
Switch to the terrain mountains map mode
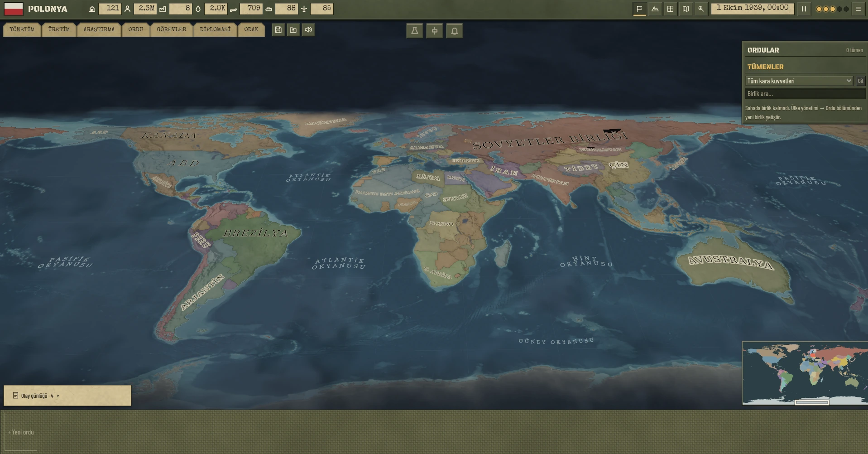tap(655, 9)
